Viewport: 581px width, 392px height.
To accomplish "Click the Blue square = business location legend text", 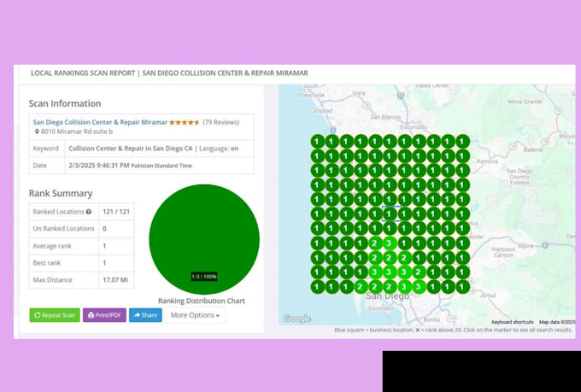I will (x=373, y=330).
